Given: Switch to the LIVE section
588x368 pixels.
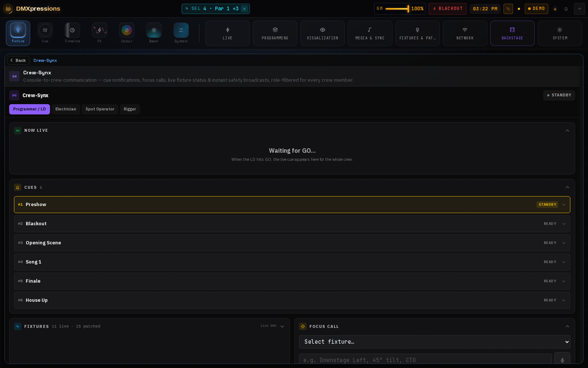Looking at the screenshot, I should [x=227, y=33].
